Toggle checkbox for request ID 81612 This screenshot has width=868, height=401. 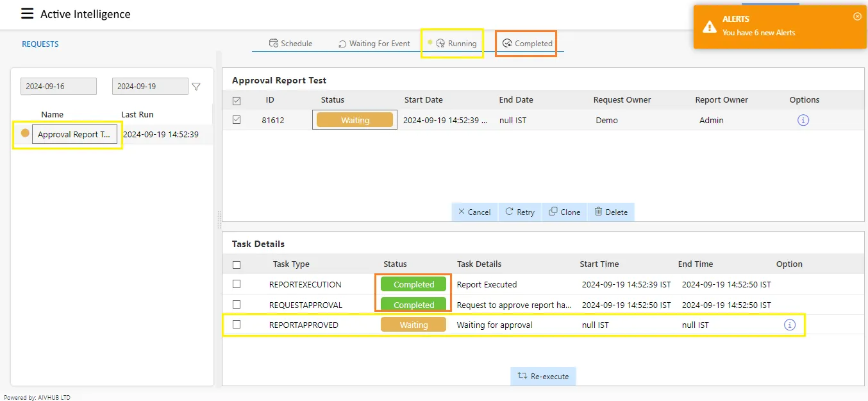point(237,120)
